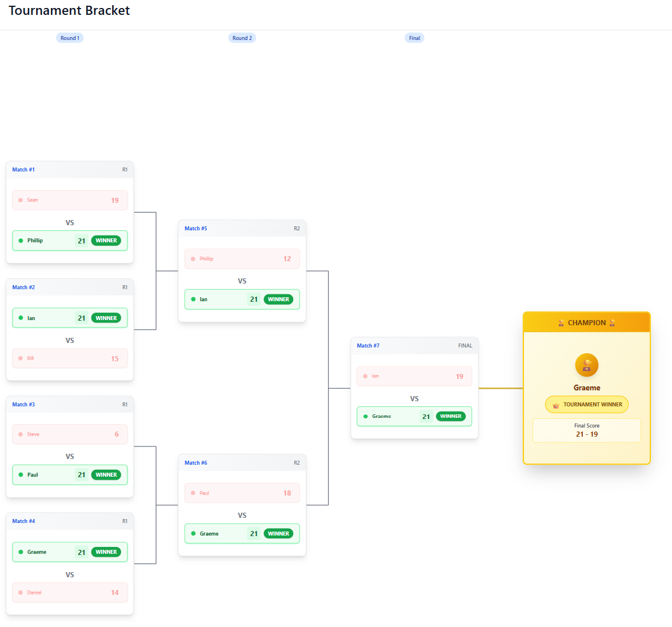
Task: Click the crown icon in Tournament Winner badge
Action: (555, 405)
